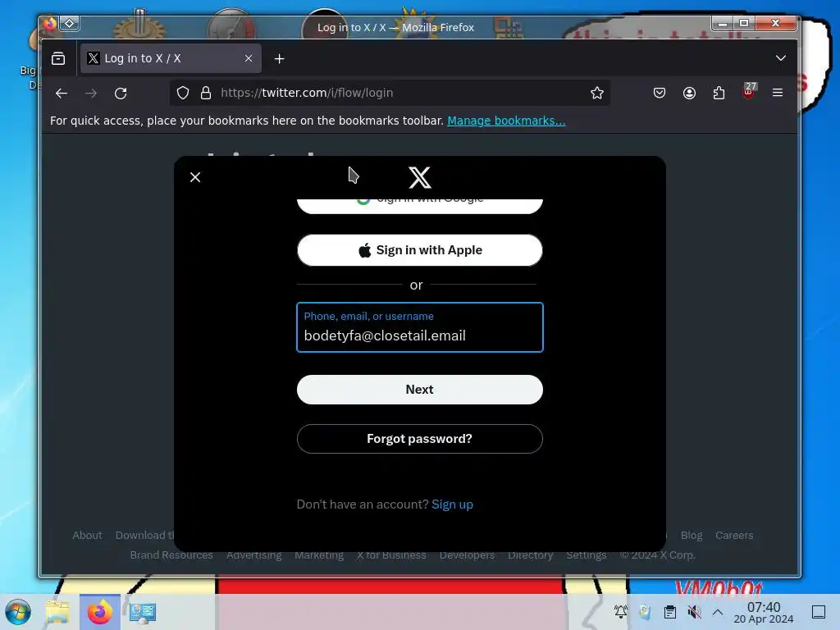Sign in with Apple
Viewport: 840px width, 630px height.
tap(420, 250)
